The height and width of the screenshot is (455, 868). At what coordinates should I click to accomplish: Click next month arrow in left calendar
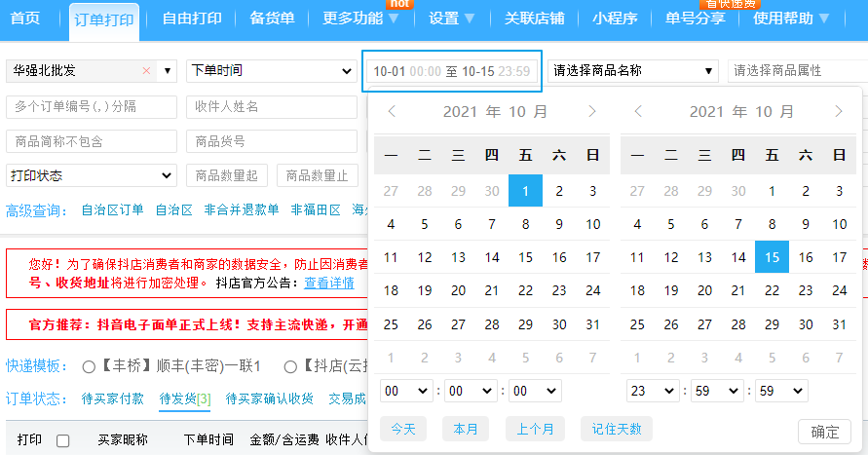point(591,112)
